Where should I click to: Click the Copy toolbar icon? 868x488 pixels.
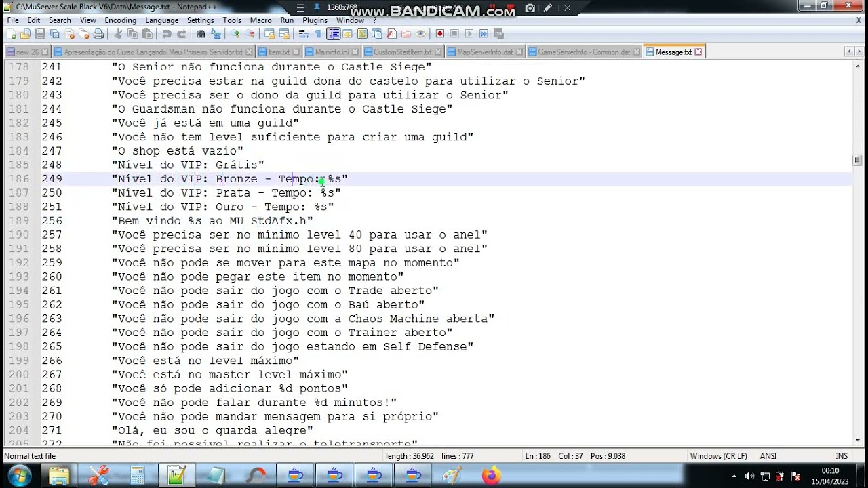click(132, 34)
